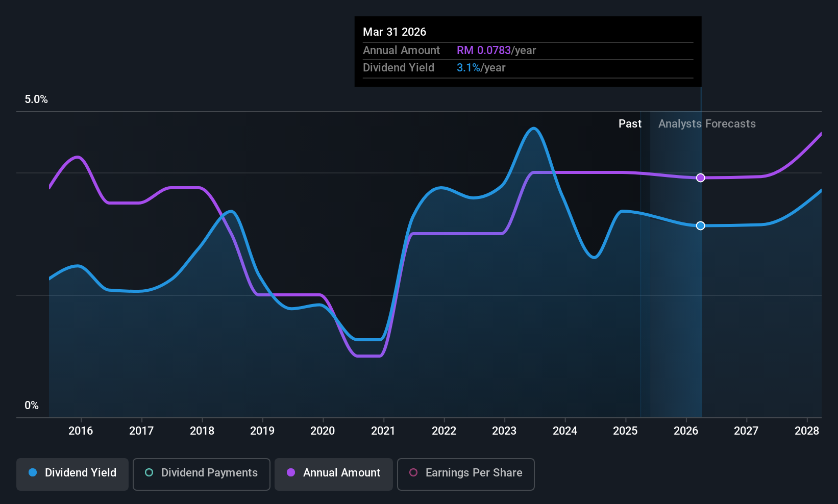The width and height of the screenshot is (838, 504).
Task: Click the purple Annual Amount data point marker
Action: (x=701, y=178)
